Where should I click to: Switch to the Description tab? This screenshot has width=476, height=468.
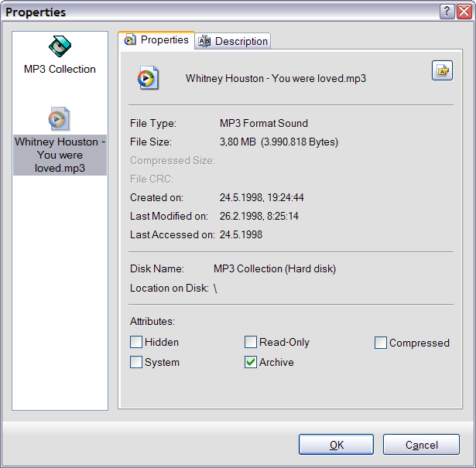click(x=233, y=41)
